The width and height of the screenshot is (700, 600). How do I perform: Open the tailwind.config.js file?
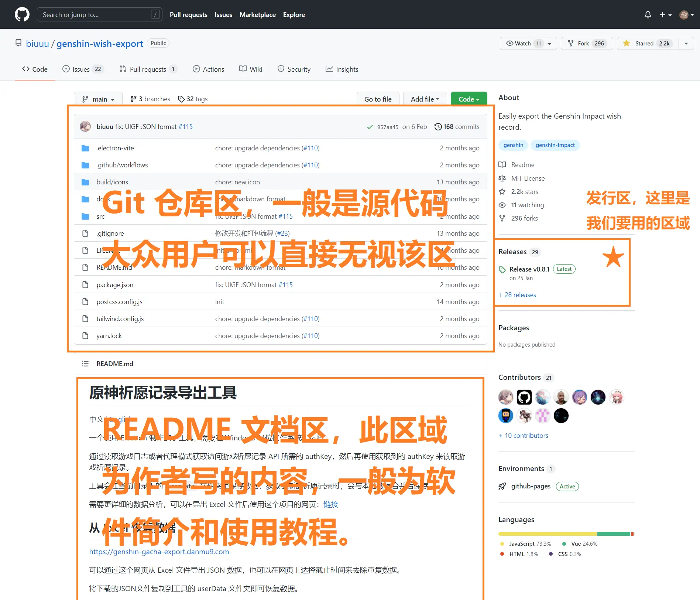tap(120, 319)
